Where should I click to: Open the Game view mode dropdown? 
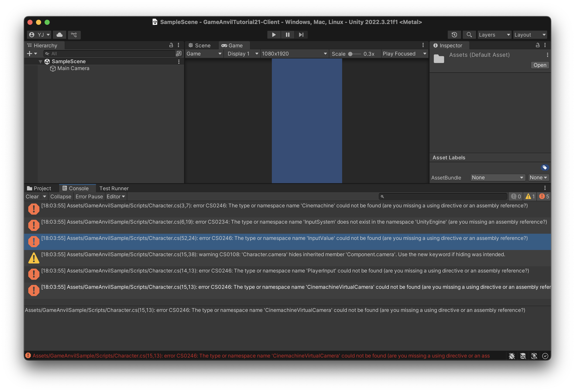[204, 54]
